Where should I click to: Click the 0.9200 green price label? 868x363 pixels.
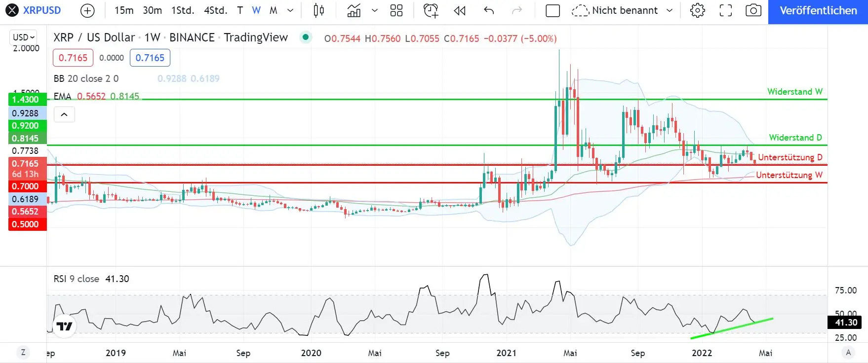coord(27,126)
